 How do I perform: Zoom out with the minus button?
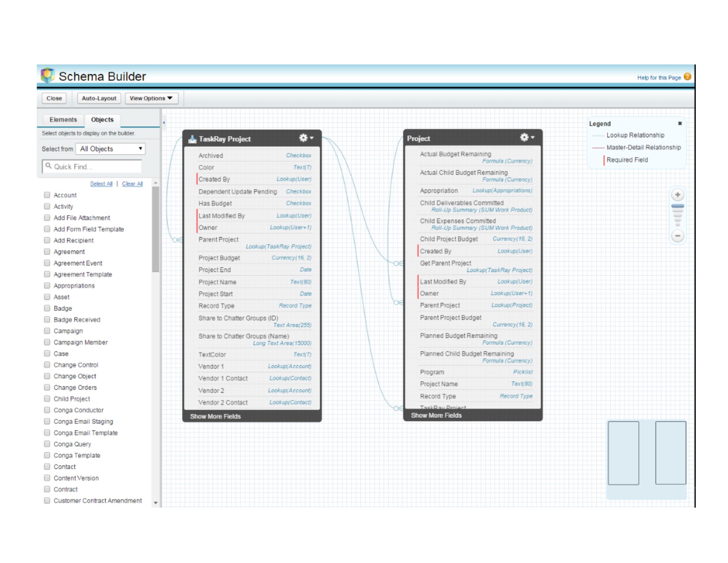click(678, 236)
